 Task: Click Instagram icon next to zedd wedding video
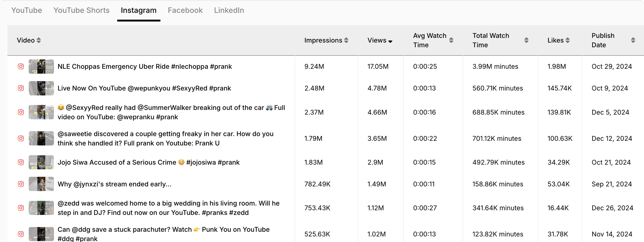point(21,208)
